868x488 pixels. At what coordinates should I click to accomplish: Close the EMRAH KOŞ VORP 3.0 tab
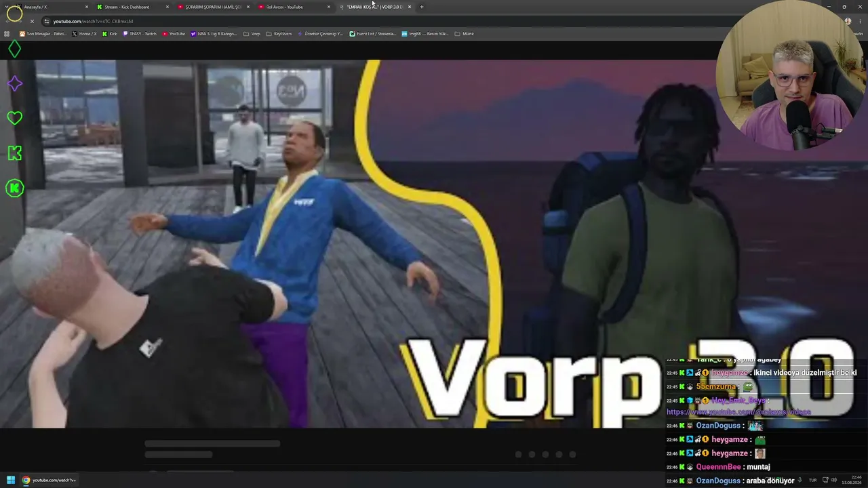tap(410, 7)
